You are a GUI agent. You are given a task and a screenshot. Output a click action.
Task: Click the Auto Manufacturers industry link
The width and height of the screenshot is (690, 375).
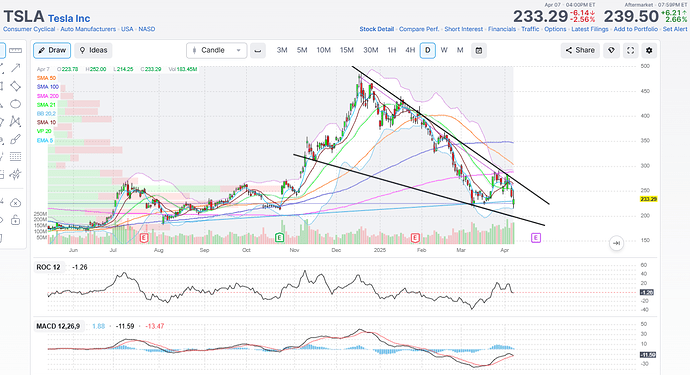tap(88, 29)
